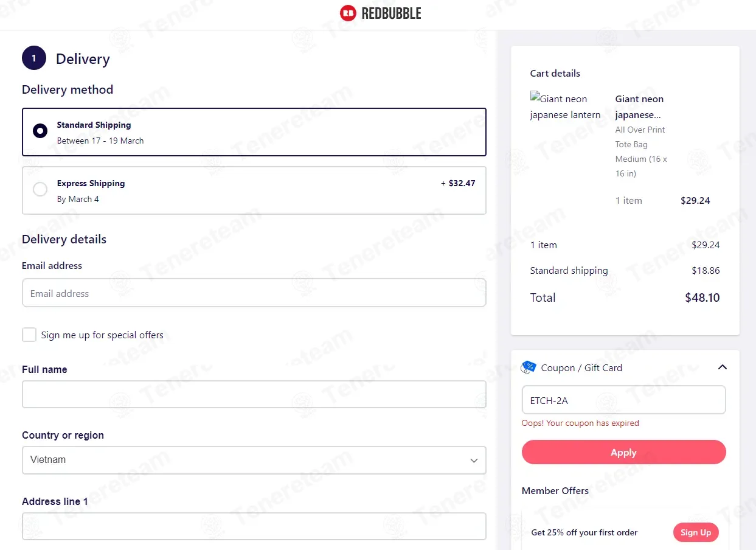
Task: Click the Total amount $48.10
Action: pos(702,298)
